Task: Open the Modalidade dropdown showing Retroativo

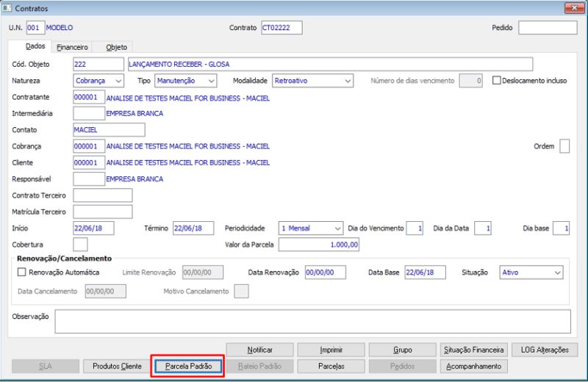Action: pos(313,81)
